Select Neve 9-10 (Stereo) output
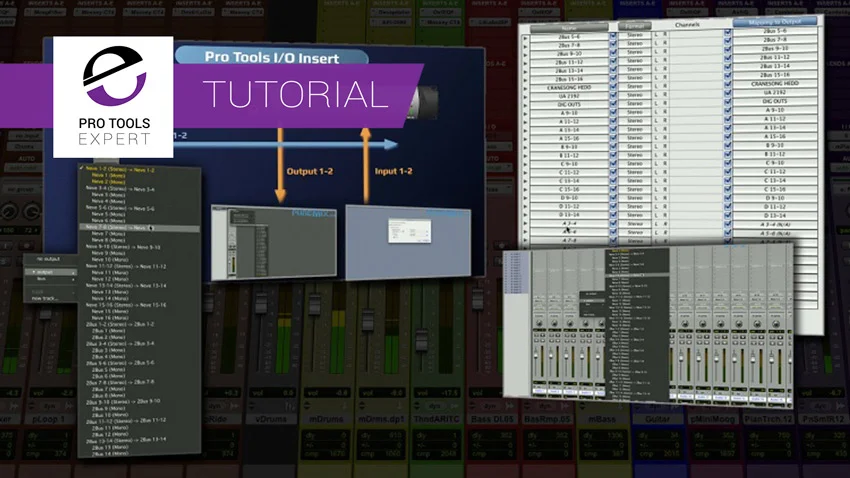This screenshot has width=850, height=478. coord(123,247)
